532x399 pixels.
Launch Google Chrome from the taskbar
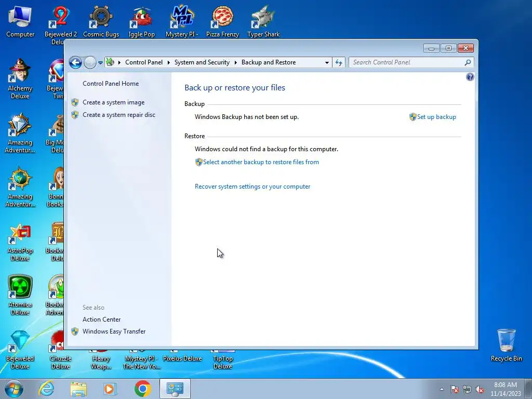pyautogui.click(x=142, y=389)
